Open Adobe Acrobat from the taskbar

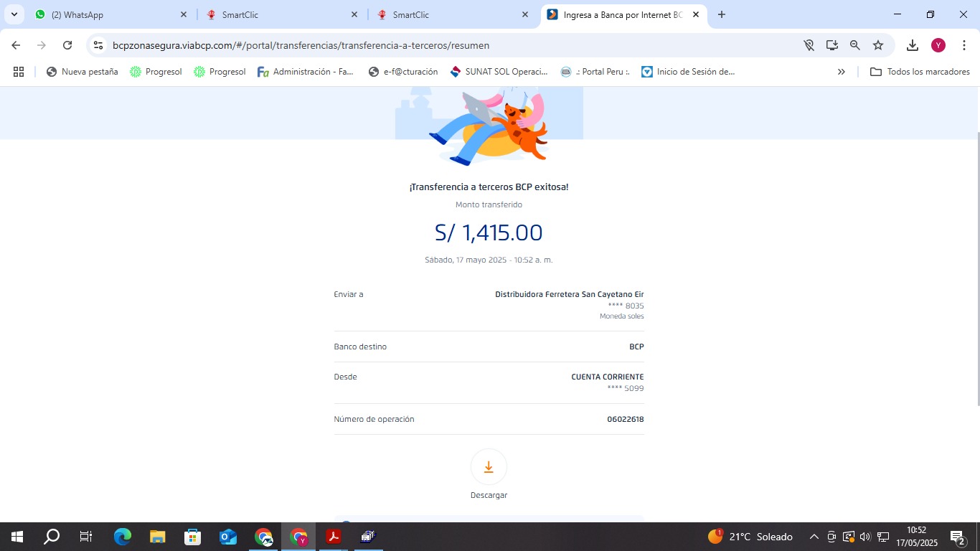click(333, 537)
